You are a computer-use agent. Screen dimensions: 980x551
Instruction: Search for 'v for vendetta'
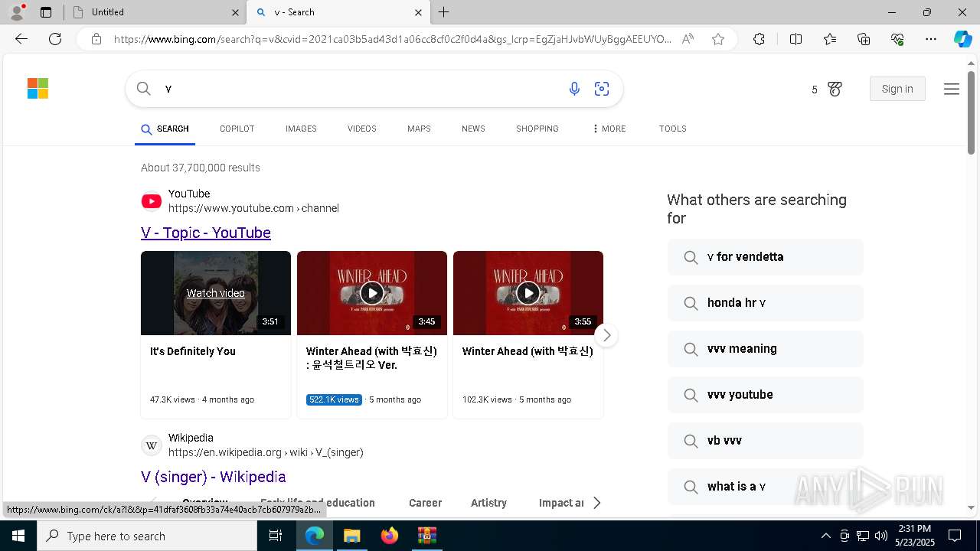(766, 257)
